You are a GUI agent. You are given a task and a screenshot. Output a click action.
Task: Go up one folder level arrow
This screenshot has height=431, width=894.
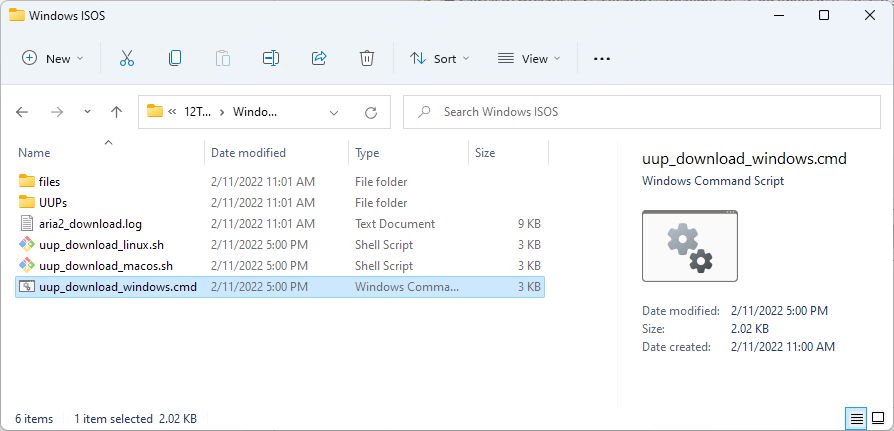(116, 112)
